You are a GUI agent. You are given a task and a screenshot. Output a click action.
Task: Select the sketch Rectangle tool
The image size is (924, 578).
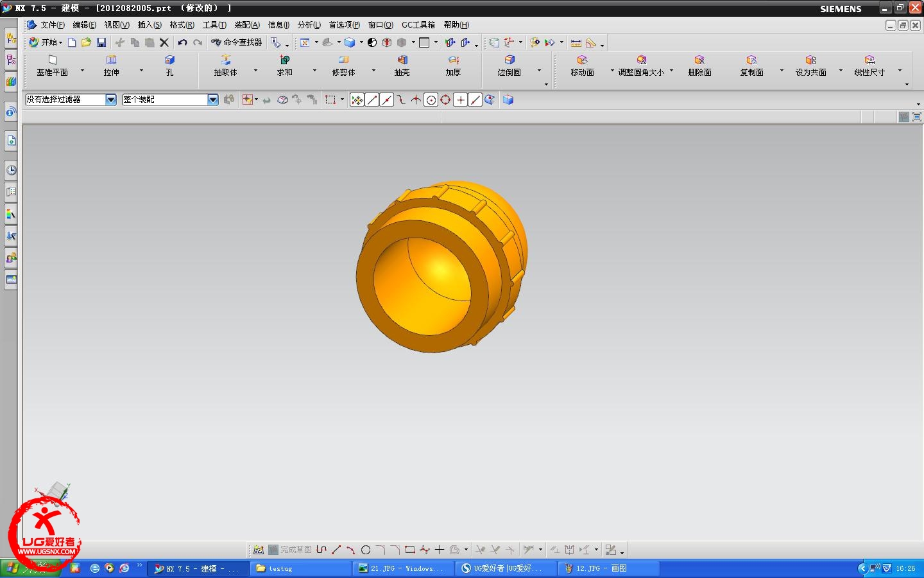(410, 550)
